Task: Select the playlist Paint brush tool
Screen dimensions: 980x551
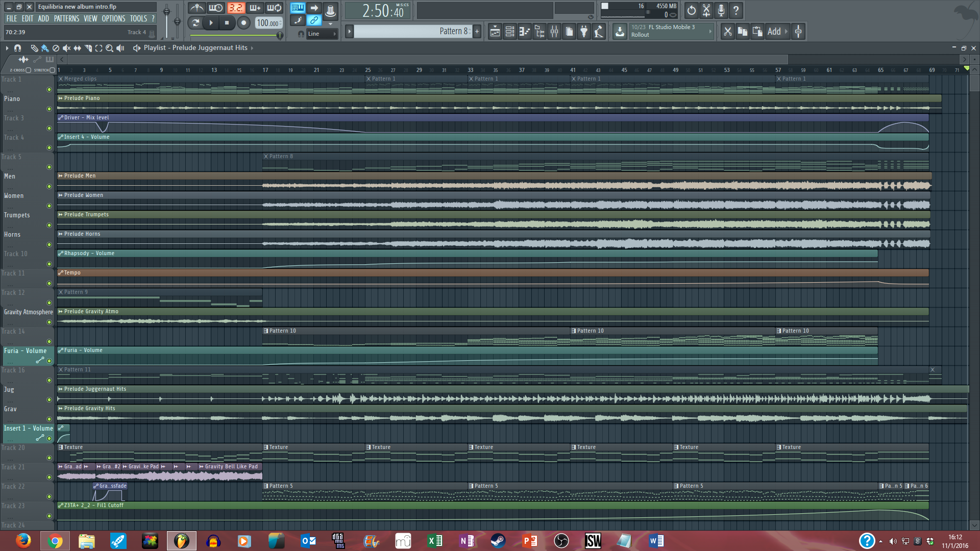Action: click(45, 48)
